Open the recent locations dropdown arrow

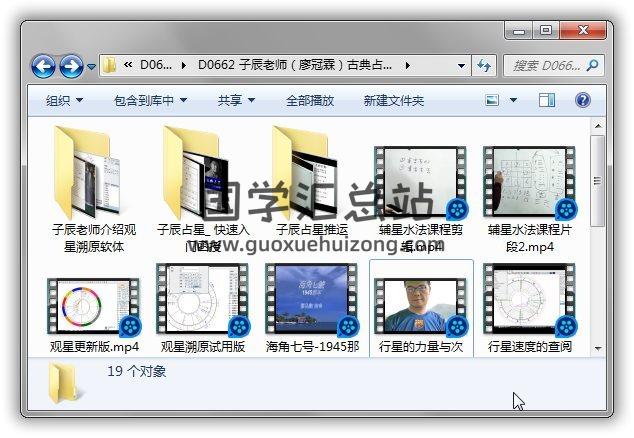click(x=92, y=66)
